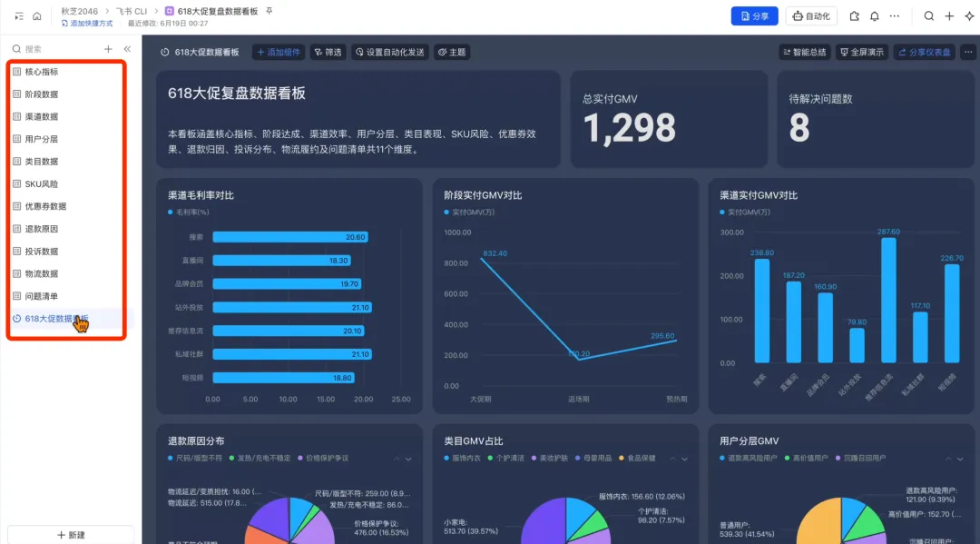Toggle 实付GMV(万) legend in 渠道实付GMV对比

pyautogui.click(x=745, y=212)
